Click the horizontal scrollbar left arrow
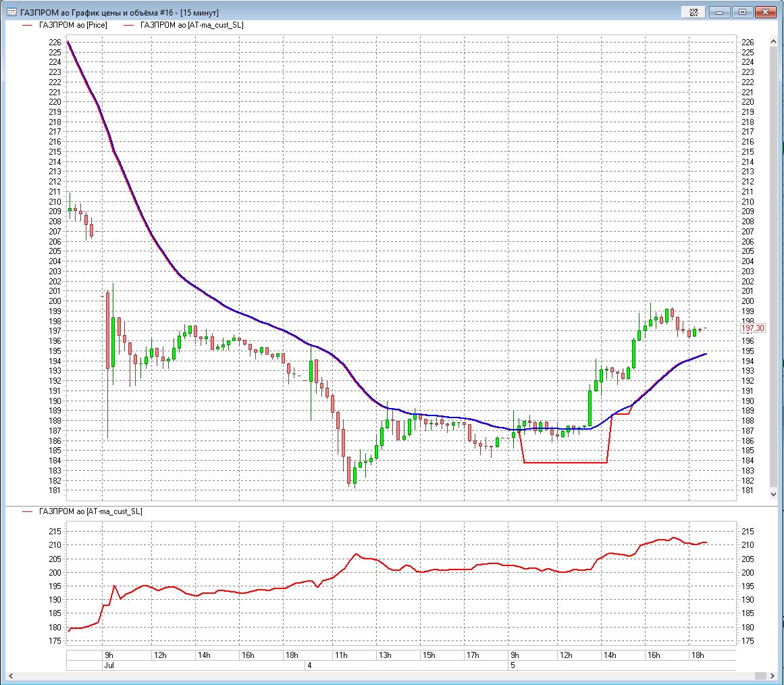 pos(11,676)
